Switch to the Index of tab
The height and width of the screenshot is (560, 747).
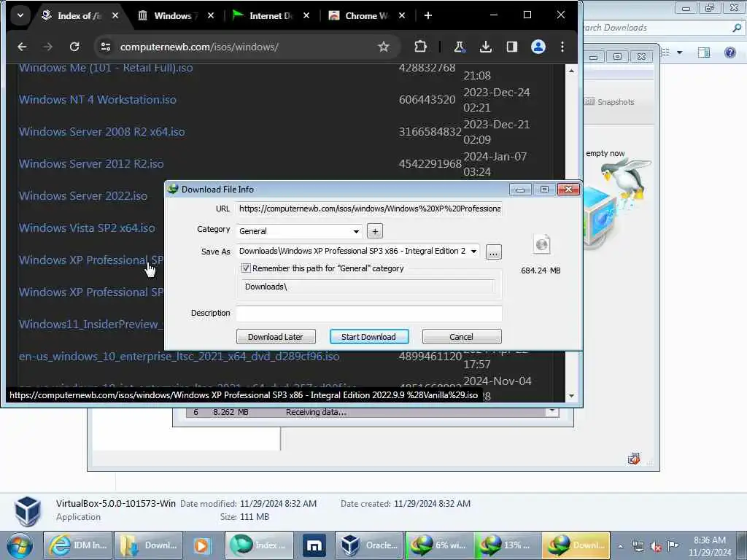point(79,16)
